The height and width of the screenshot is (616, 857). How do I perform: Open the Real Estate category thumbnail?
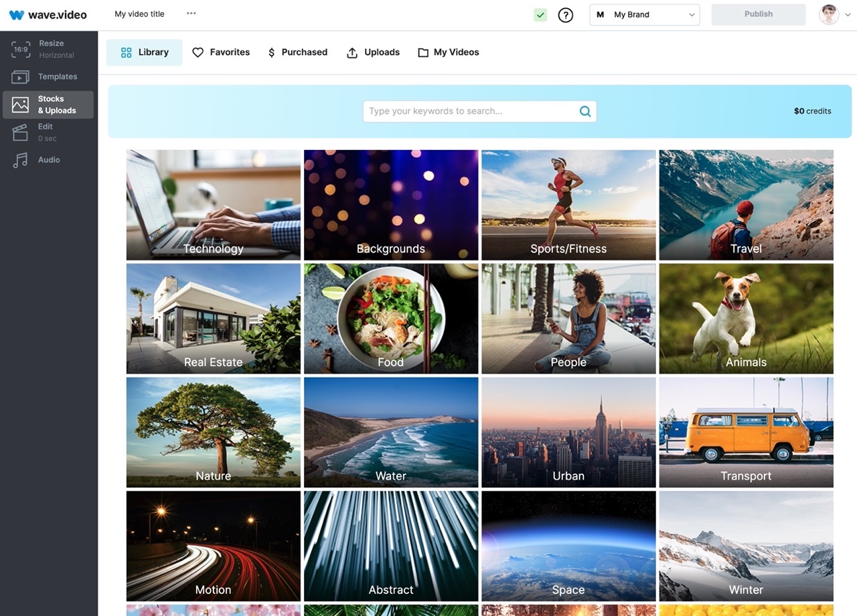click(214, 319)
